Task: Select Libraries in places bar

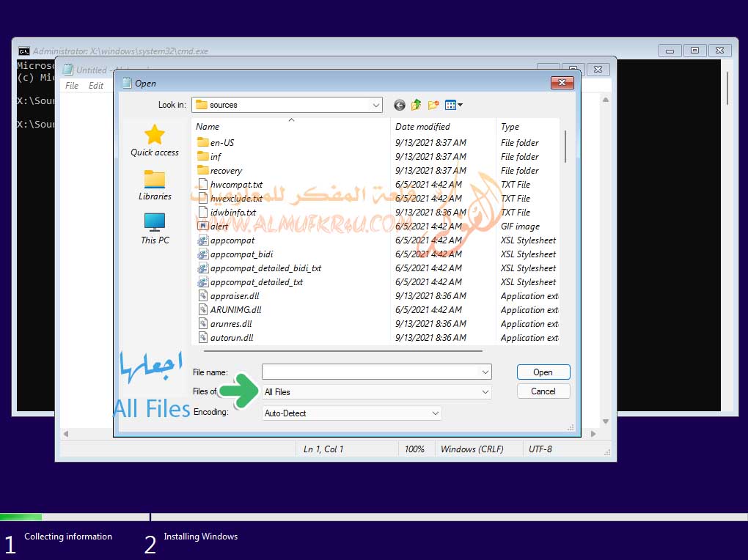Action: tap(155, 185)
